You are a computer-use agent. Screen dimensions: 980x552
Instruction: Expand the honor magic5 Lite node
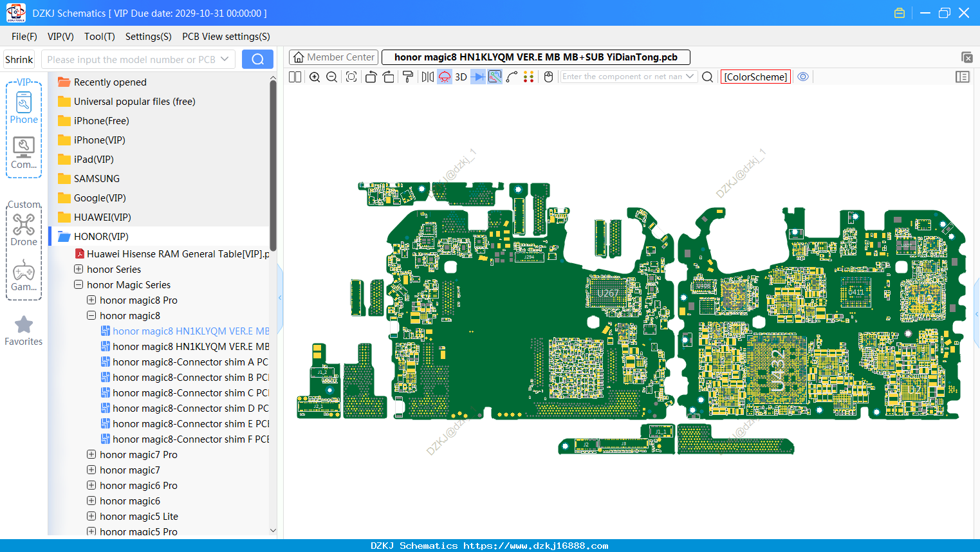[x=91, y=516]
